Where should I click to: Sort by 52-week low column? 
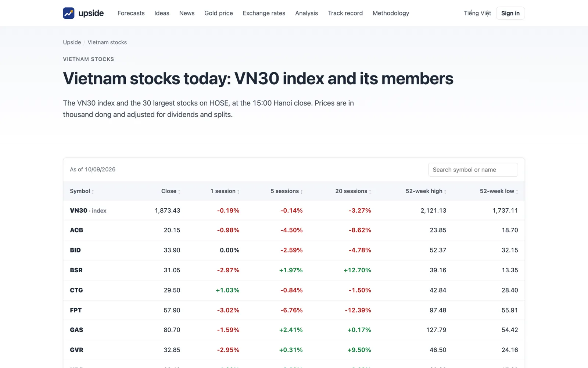[x=499, y=191]
